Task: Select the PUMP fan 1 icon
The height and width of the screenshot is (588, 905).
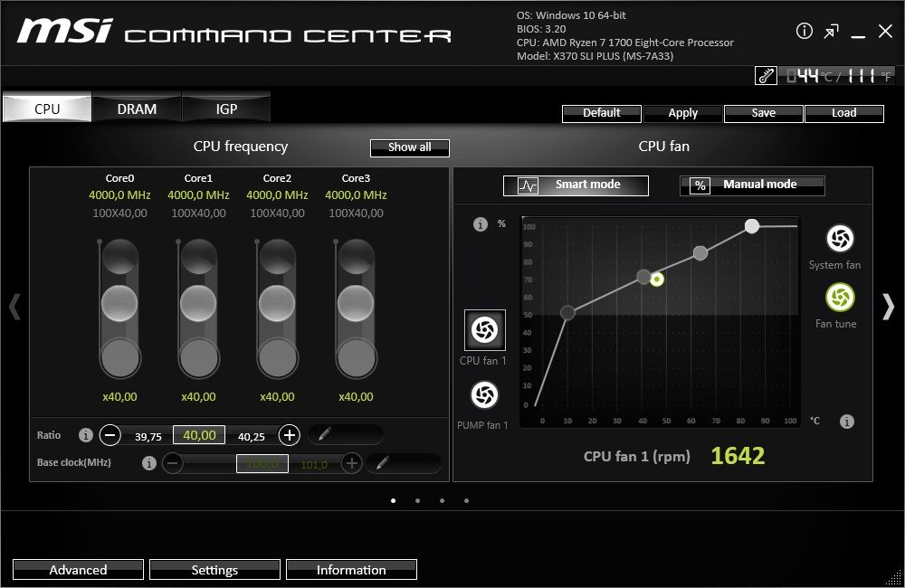Action: pos(484,395)
